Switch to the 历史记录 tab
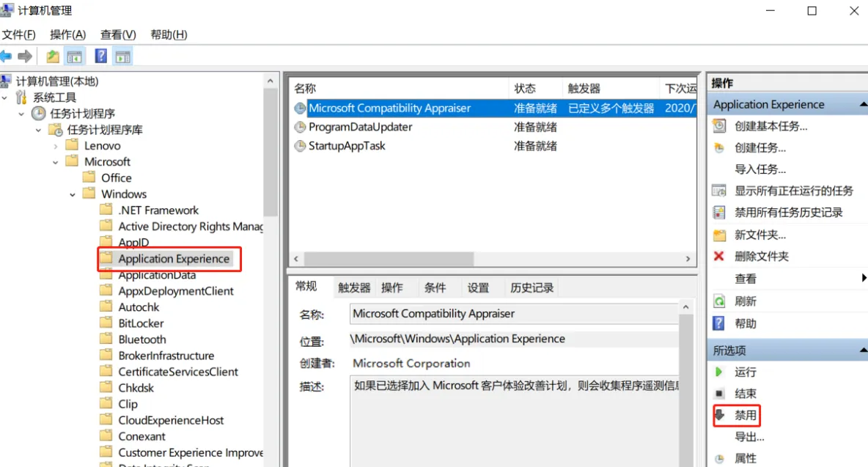 pos(532,287)
